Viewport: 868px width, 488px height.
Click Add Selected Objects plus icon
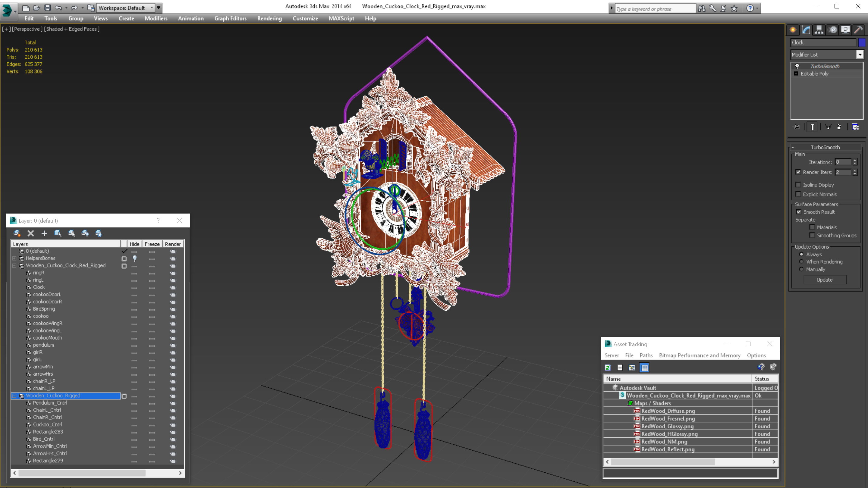pos(44,233)
